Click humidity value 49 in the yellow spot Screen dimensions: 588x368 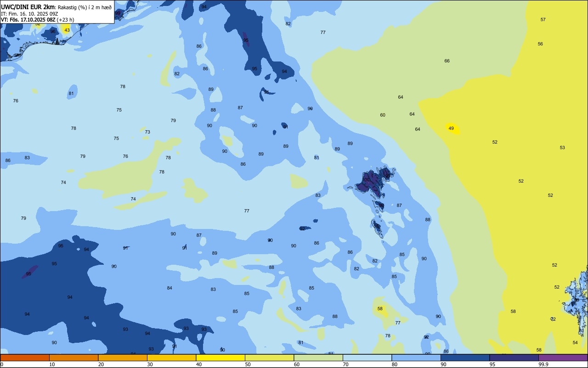click(x=451, y=128)
